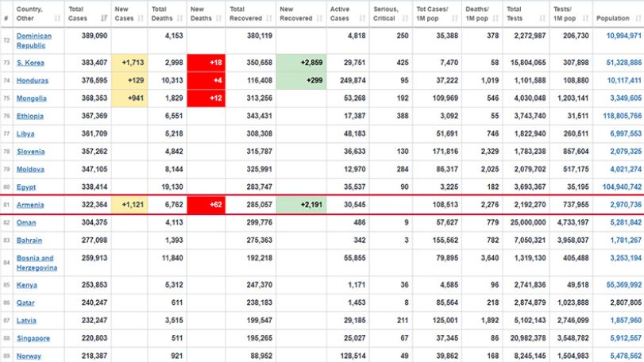The height and width of the screenshot is (362, 644).
Task: Click Mongolia's yellow +941 new cases cell
Action: (x=129, y=98)
